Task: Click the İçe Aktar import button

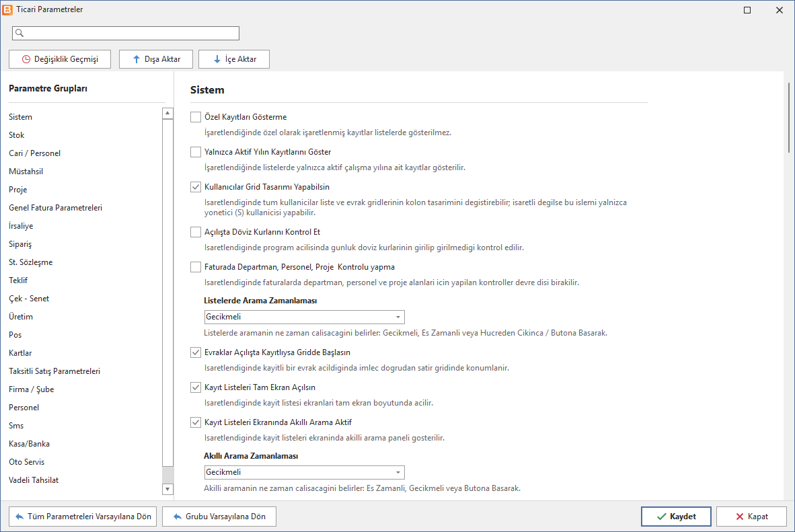Action: pos(234,59)
